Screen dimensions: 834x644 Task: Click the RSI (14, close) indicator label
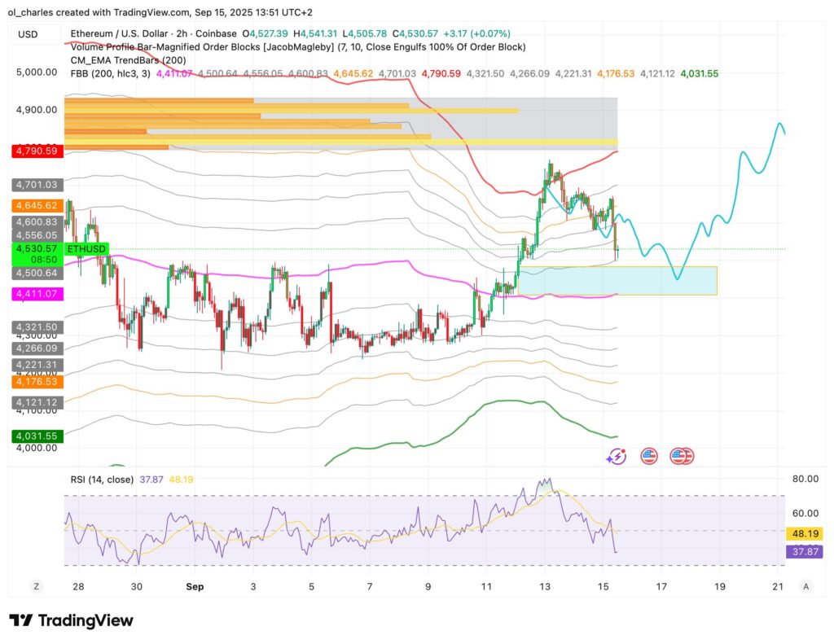pyautogui.click(x=102, y=480)
